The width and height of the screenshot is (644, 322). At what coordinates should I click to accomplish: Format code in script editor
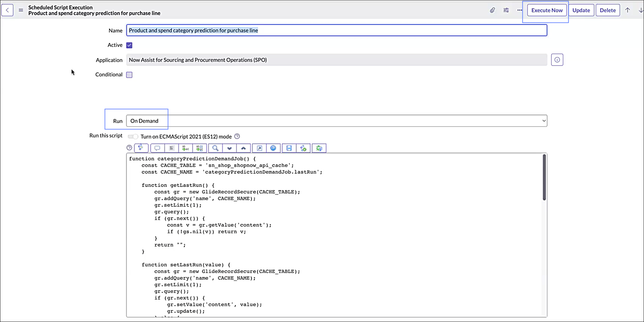click(171, 148)
